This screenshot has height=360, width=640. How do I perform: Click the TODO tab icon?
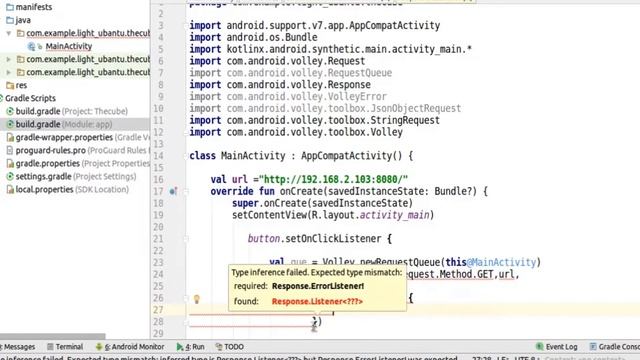coord(219,347)
